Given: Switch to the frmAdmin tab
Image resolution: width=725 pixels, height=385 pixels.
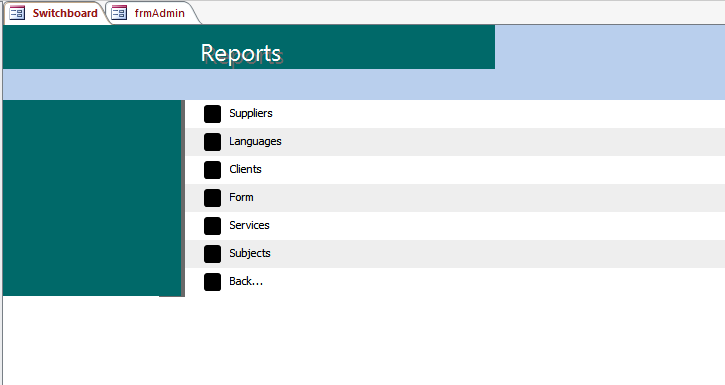Looking at the screenshot, I should [152, 13].
